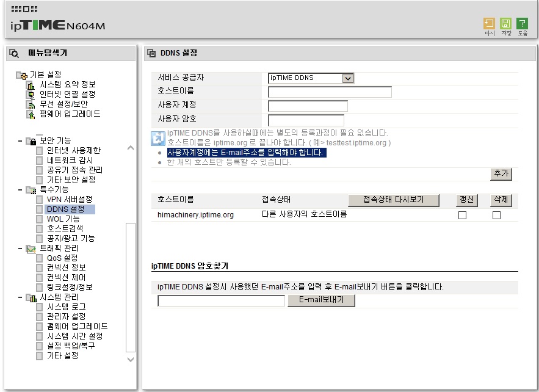Click the menu panel scroll-up arrow

click(131, 148)
